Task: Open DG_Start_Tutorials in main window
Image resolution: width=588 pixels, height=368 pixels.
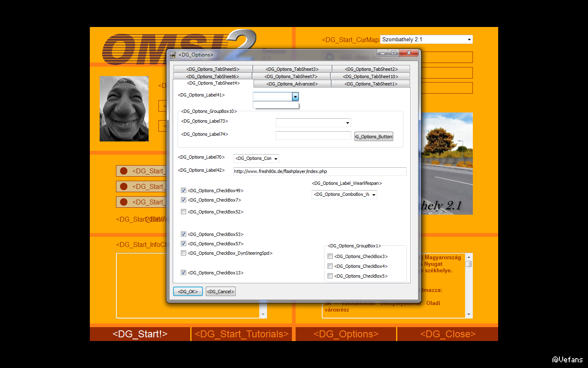Action: pyautogui.click(x=242, y=334)
